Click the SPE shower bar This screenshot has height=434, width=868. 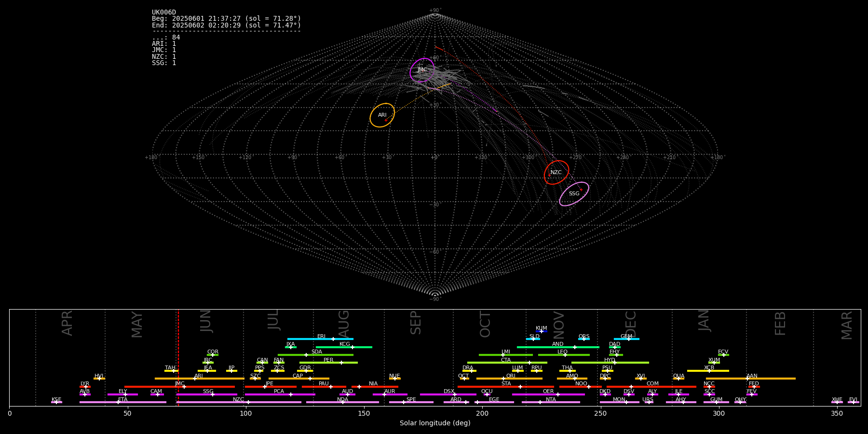(411, 402)
